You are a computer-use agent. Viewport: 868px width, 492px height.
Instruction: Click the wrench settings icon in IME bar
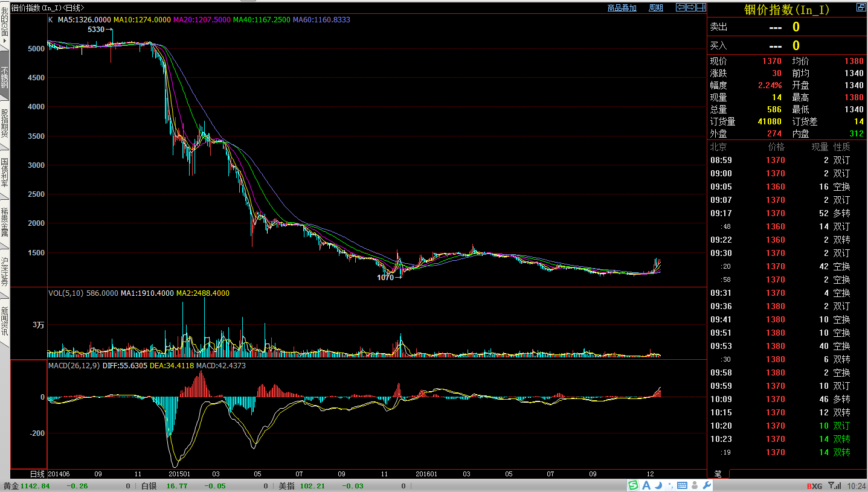(x=707, y=485)
